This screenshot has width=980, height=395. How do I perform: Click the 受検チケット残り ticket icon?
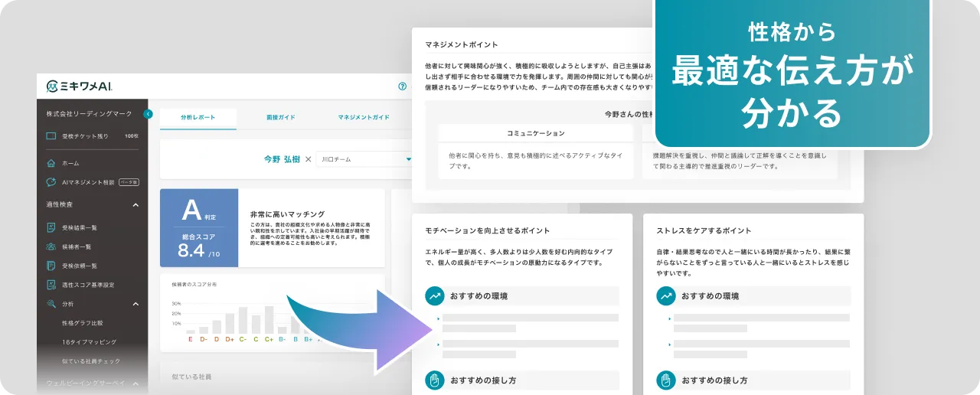point(51,136)
